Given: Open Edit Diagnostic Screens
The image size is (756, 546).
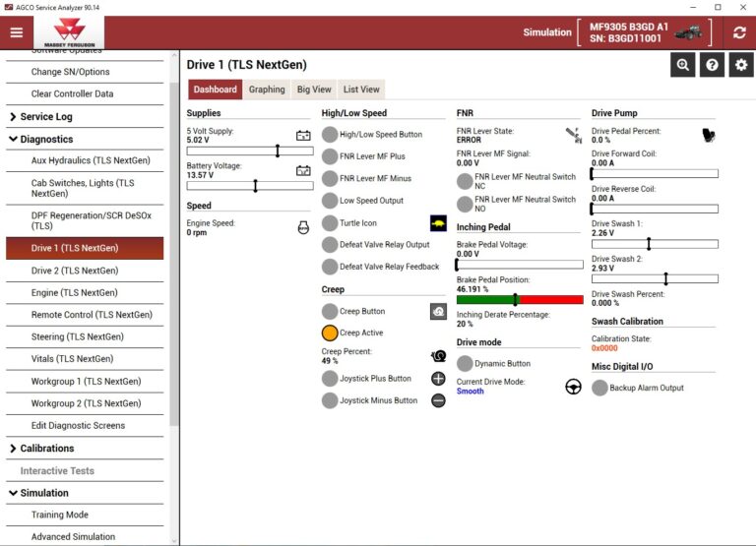Looking at the screenshot, I should [x=85, y=426].
